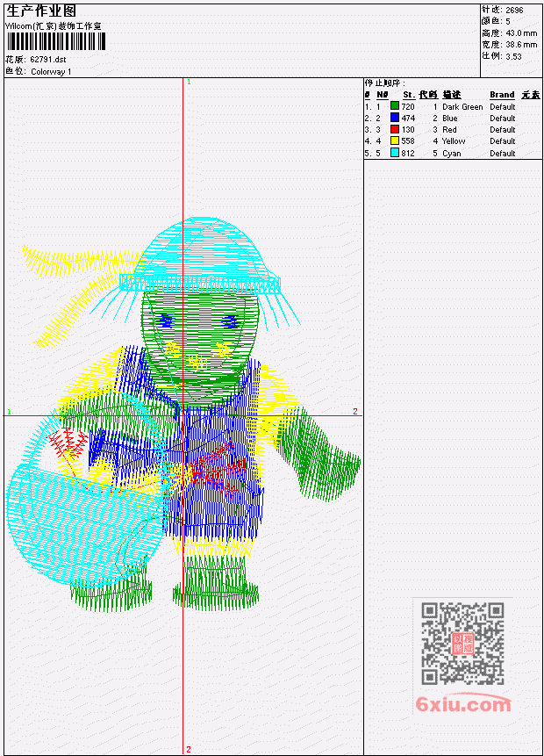Image resolution: width=544 pixels, height=756 pixels.
Task: Click Default brand in the Dark Green row
Action: 503,107
